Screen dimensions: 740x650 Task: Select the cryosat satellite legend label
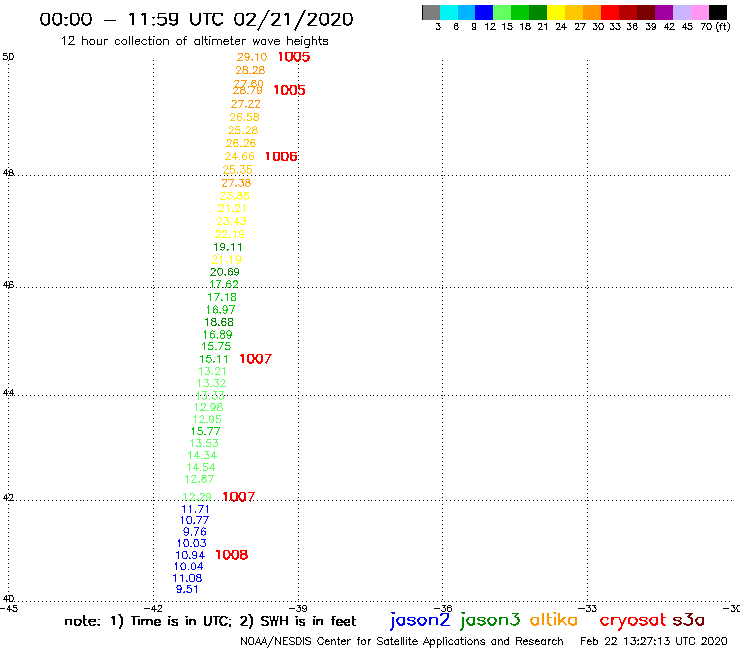(633, 620)
